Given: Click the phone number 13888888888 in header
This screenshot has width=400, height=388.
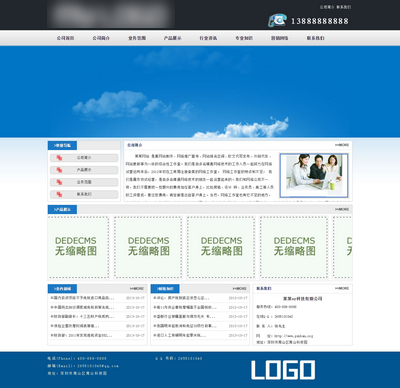Looking at the screenshot, I should click(x=320, y=21).
